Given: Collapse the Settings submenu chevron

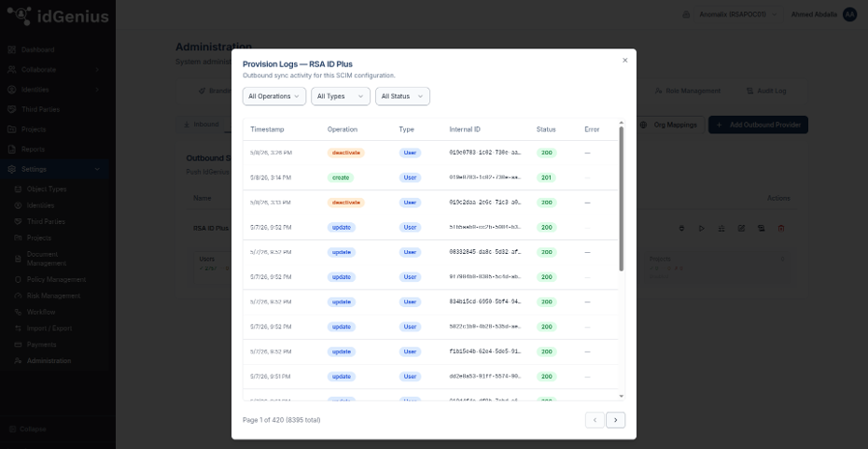Looking at the screenshot, I should pyautogui.click(x=97, y=169).
